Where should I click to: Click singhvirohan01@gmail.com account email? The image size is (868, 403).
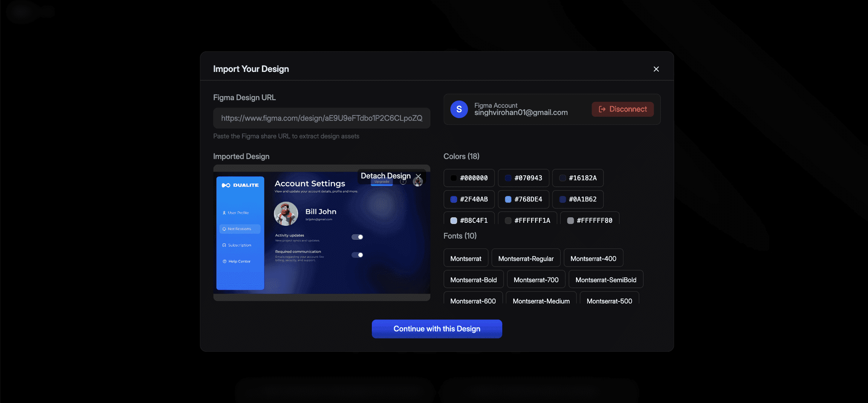521,113
